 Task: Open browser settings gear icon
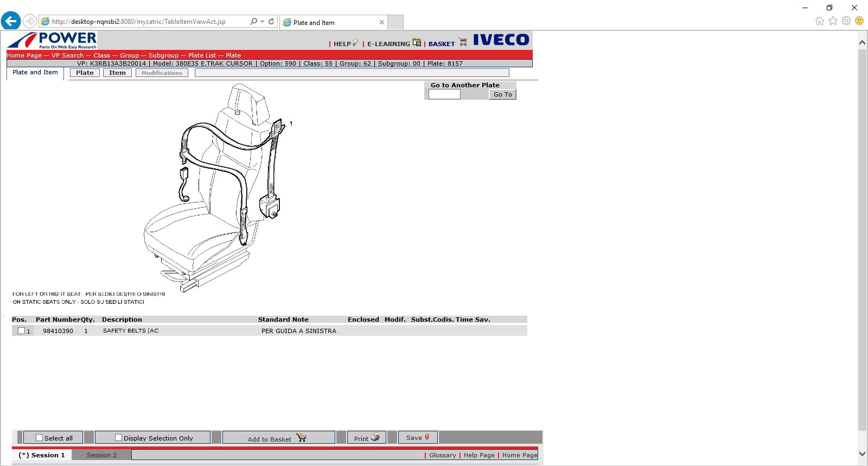(846, 21)
